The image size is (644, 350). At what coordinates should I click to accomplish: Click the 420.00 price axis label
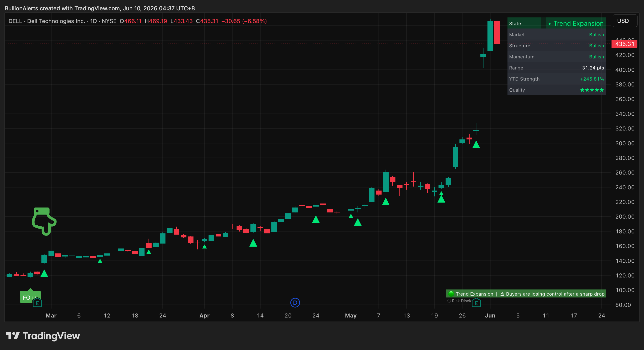(625, 55)
